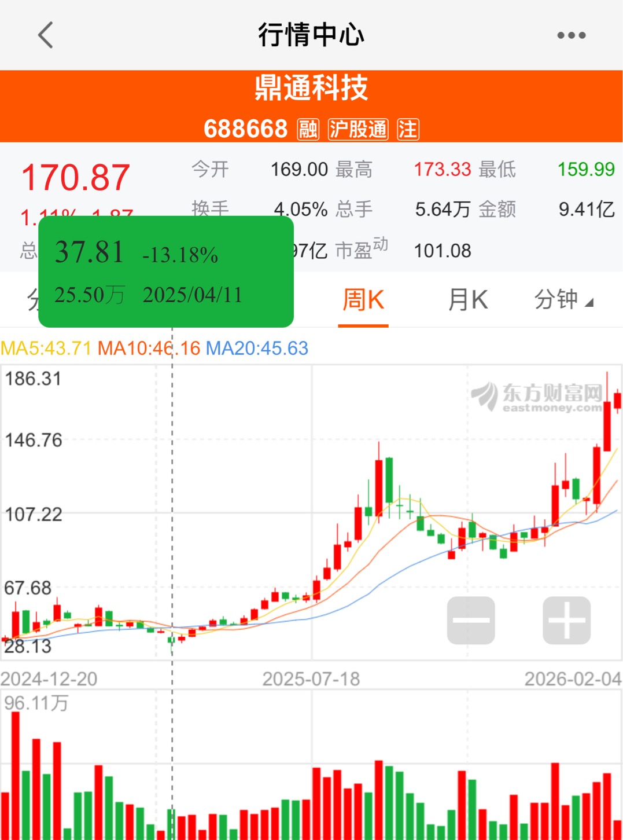Tap total volume 5.64万
The image size is (623, 840).
[443, 209]
